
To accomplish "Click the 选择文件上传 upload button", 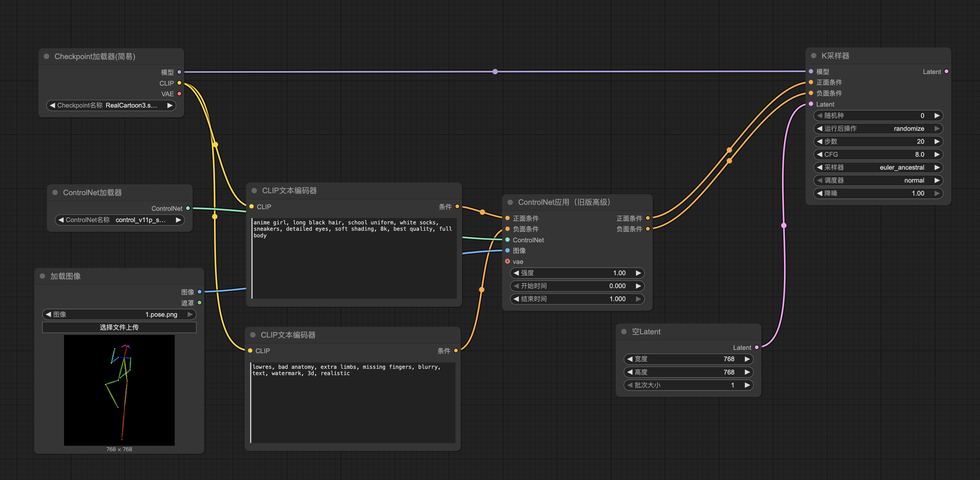I will click(x=119, y=327).
